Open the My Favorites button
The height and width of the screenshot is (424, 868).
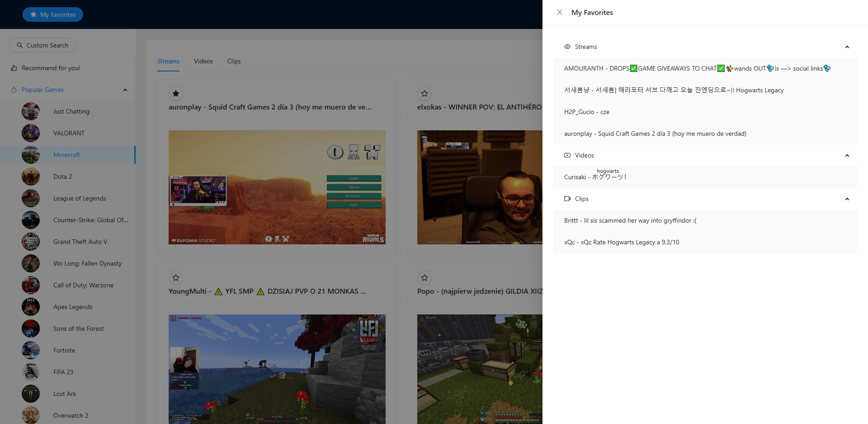[x=53, y=14]
